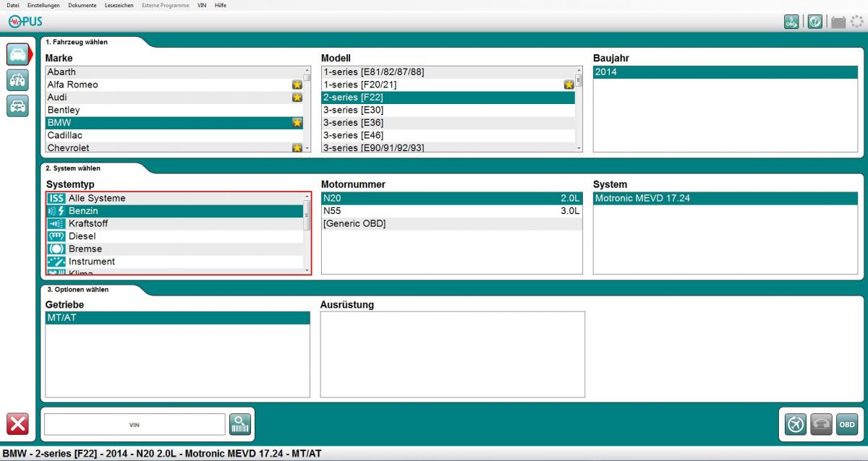This screenshot has height=461, width=868.
Task: Select Motronic MEVD 17.24 system
Action: (725, 198)
